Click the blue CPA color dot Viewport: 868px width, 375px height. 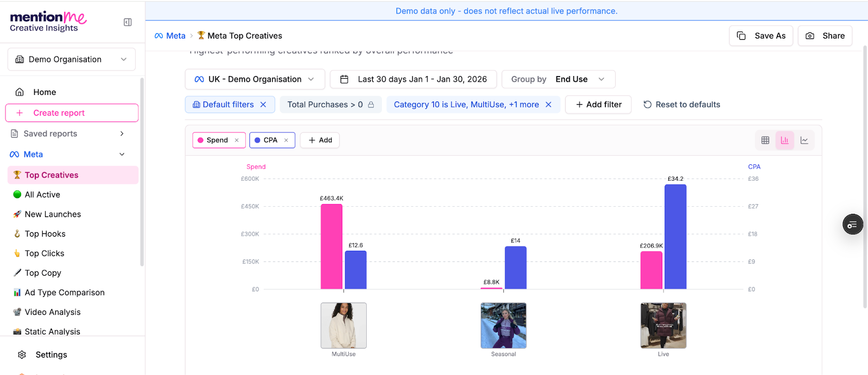(x=258, y=140)
